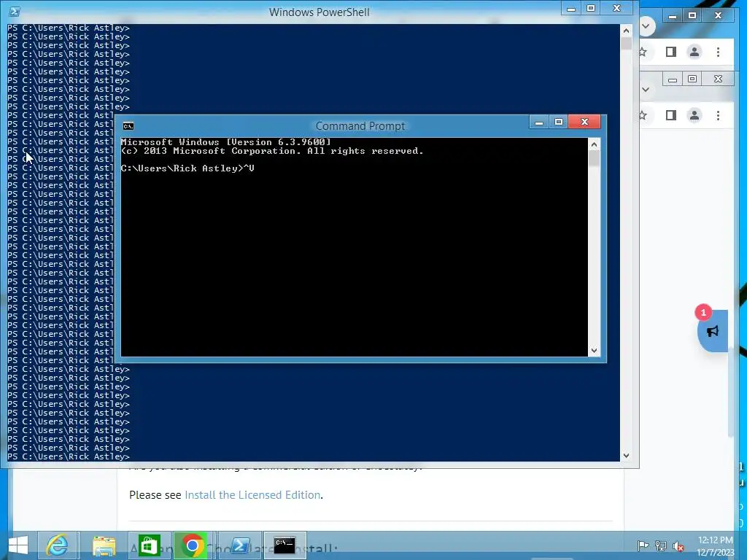This screenshot has height=560, width=747.
Task: Click Microsoft Windows version text line
Action: (226, 142)
